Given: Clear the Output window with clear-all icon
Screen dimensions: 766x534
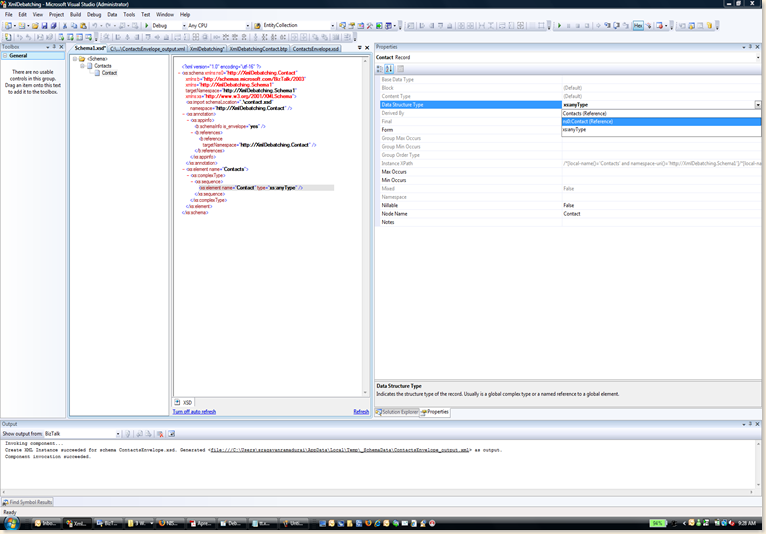Looking at the screenshot, I should [160, 434].
